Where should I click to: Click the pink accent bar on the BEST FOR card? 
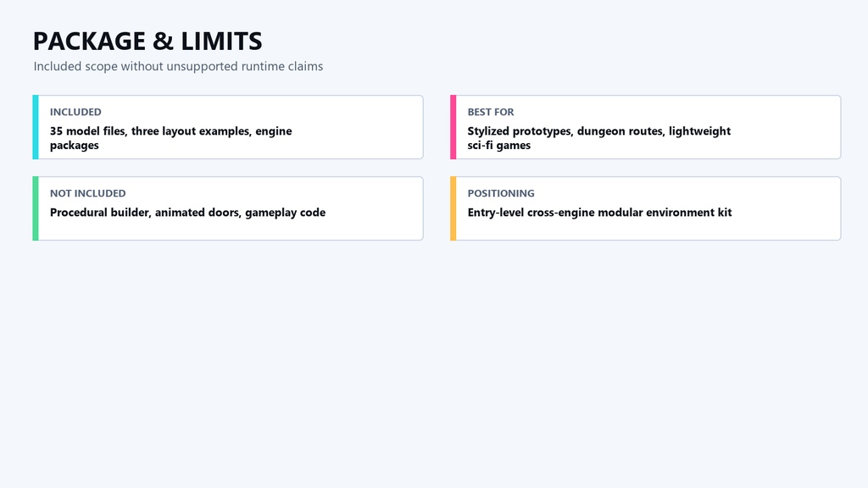click(453, 127)
